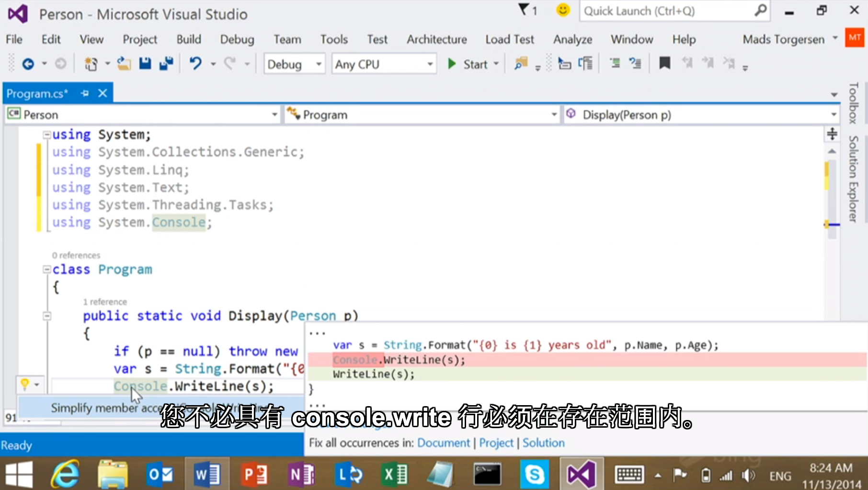Open the Display(Person p) member dropdown
Image resolution: width=868 pixels, height=490 pixels.
[x=701, y=115]
